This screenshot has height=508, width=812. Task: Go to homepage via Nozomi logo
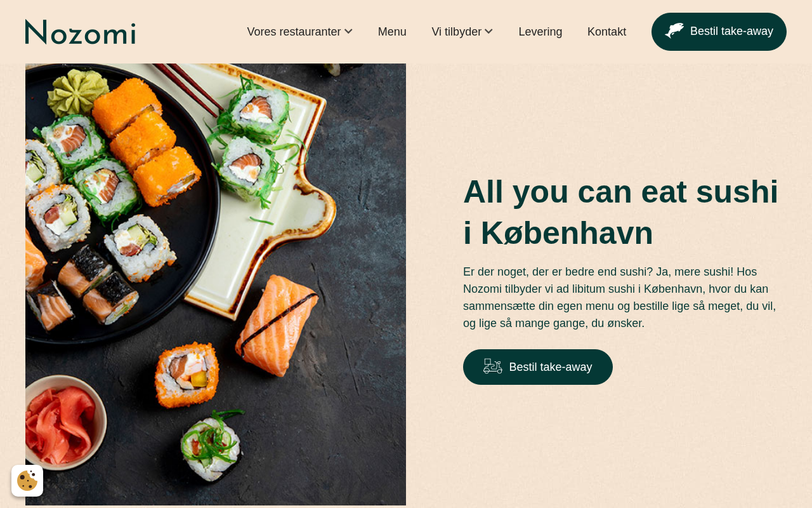point(81,32)
